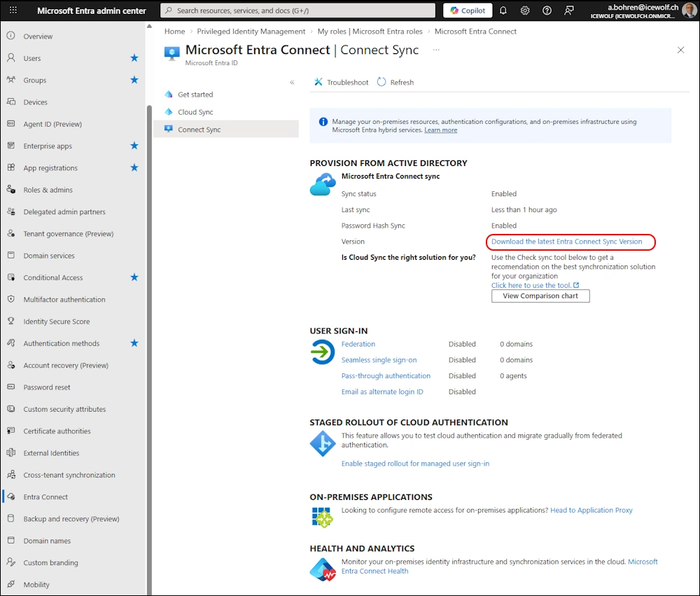Click the Refresh toolbar icon

tap(381, 82)
